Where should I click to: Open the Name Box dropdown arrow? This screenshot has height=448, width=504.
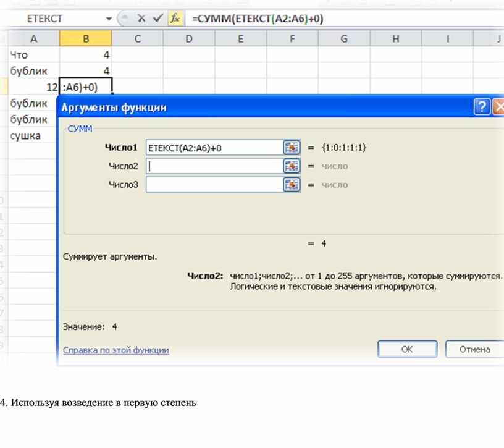[109, 19]
